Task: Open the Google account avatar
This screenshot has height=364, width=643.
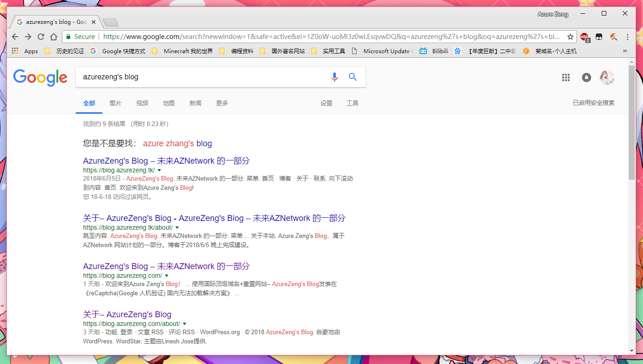Action: pyautogui.click(x=607, y=77)
